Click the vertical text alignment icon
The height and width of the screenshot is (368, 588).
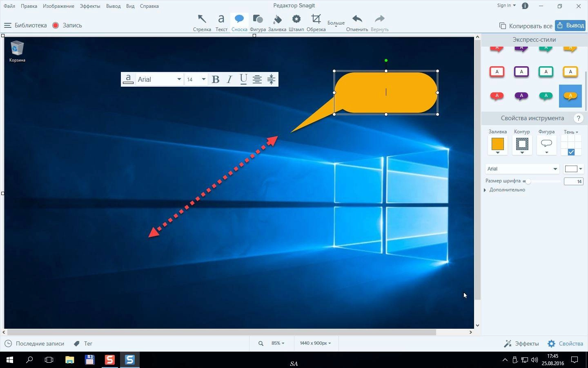pos(271,79)
